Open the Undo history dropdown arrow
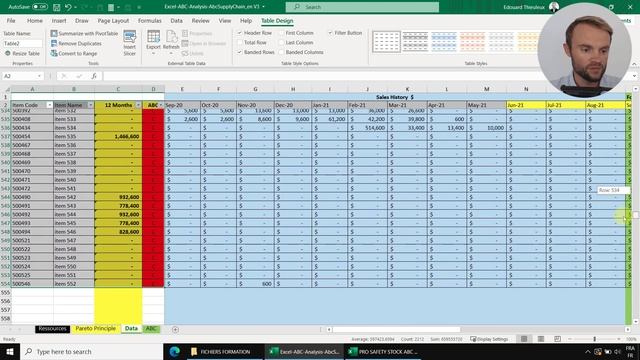This screenshot has width=640, height=360. (x=76, y=7)
